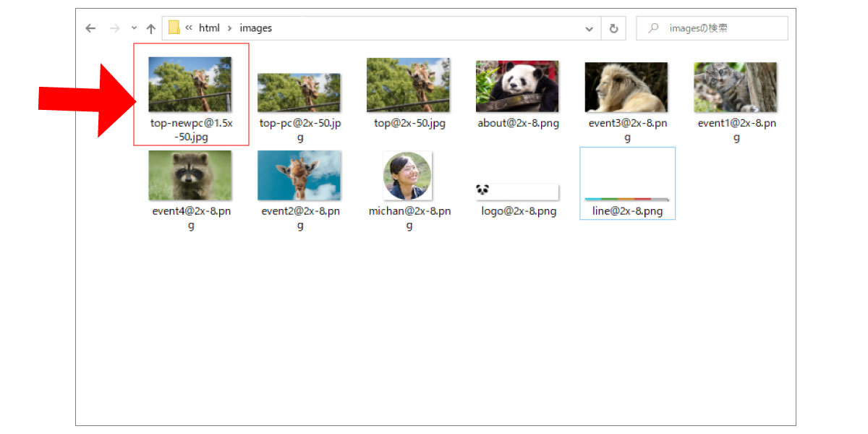868x434 pixels.
Task: Open the recent locations dropdown chevron
Action: 134,28
